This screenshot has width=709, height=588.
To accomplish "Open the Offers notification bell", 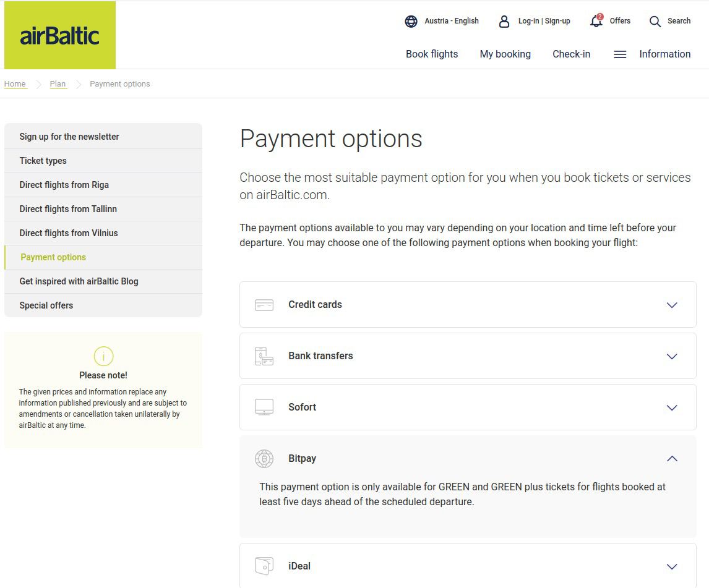I will tap(596, 21).
